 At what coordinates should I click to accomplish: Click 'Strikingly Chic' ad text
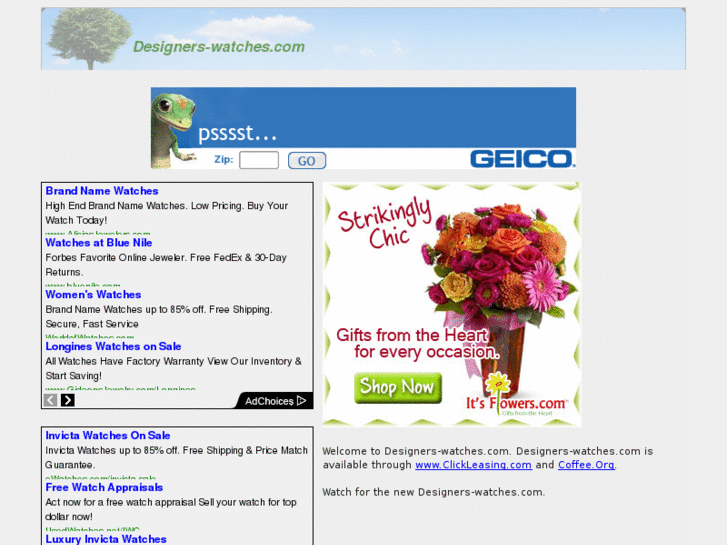(386, 223)
